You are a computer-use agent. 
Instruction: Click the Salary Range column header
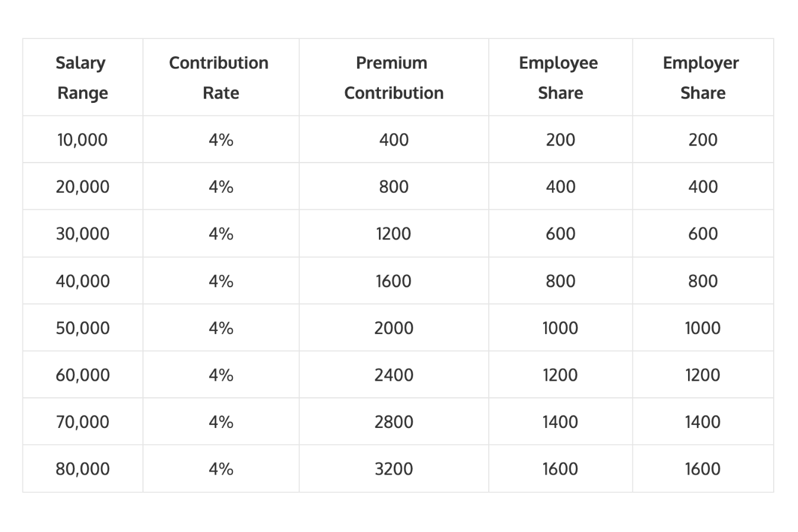click(x=82, y=77)
